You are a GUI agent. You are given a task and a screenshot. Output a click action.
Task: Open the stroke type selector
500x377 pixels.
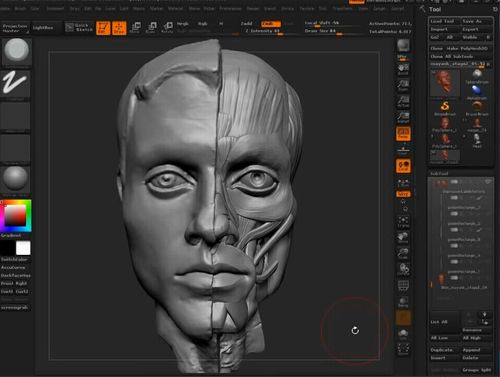click(x=16, y=83)
